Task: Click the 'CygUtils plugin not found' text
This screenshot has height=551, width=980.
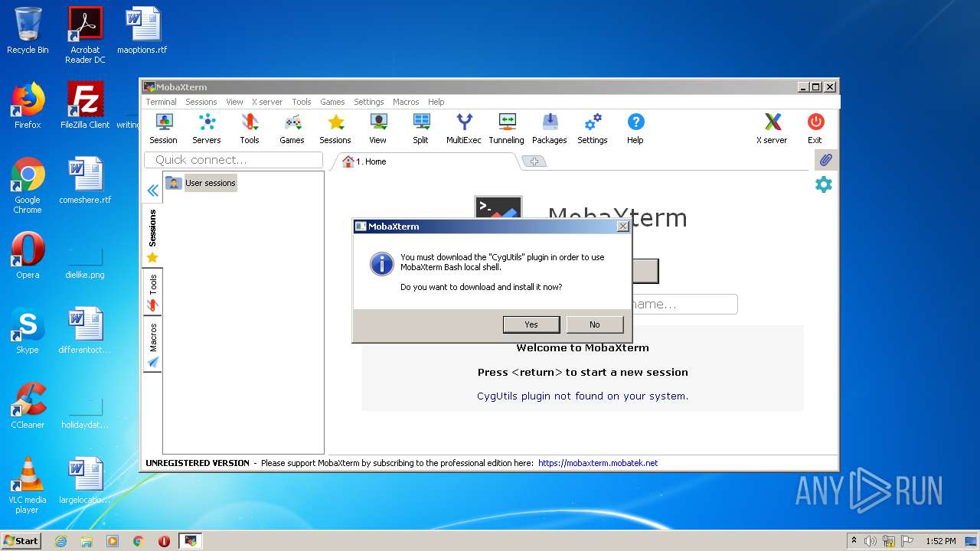Action: pos(583,396)
